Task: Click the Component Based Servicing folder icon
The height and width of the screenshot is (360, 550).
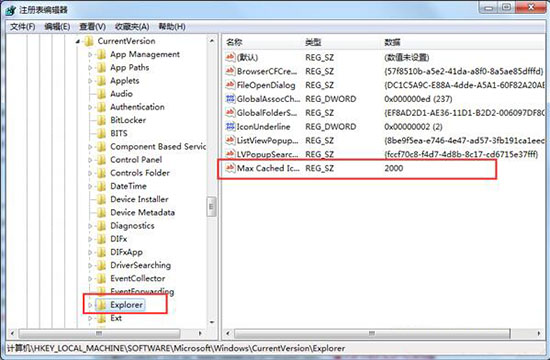Action: [101, 147]
